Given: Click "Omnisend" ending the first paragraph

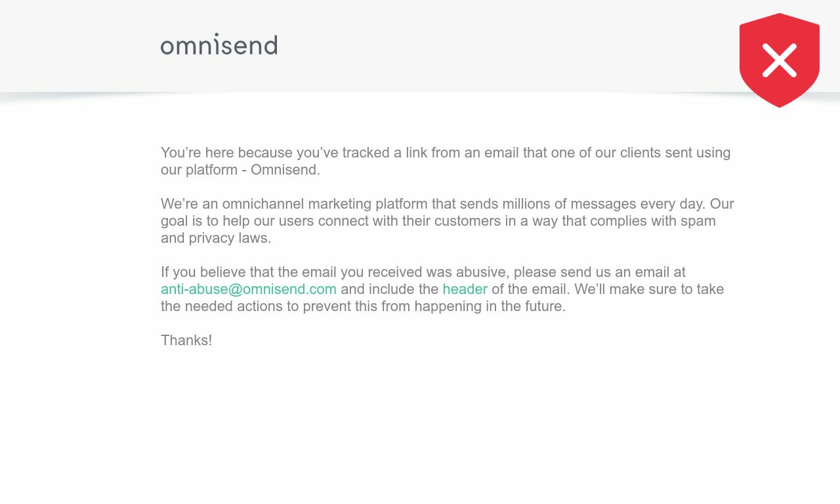Looking at the screenshot, I should (x=285, y=170).
